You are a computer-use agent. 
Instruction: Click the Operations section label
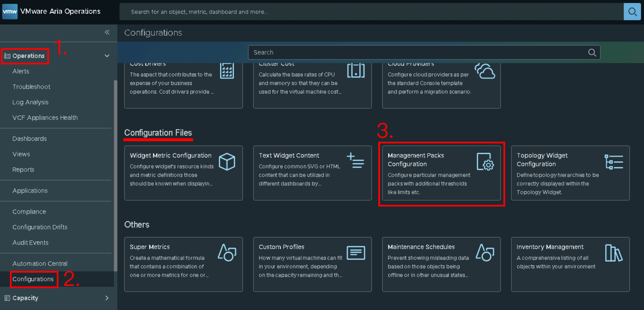pos(29,56)
